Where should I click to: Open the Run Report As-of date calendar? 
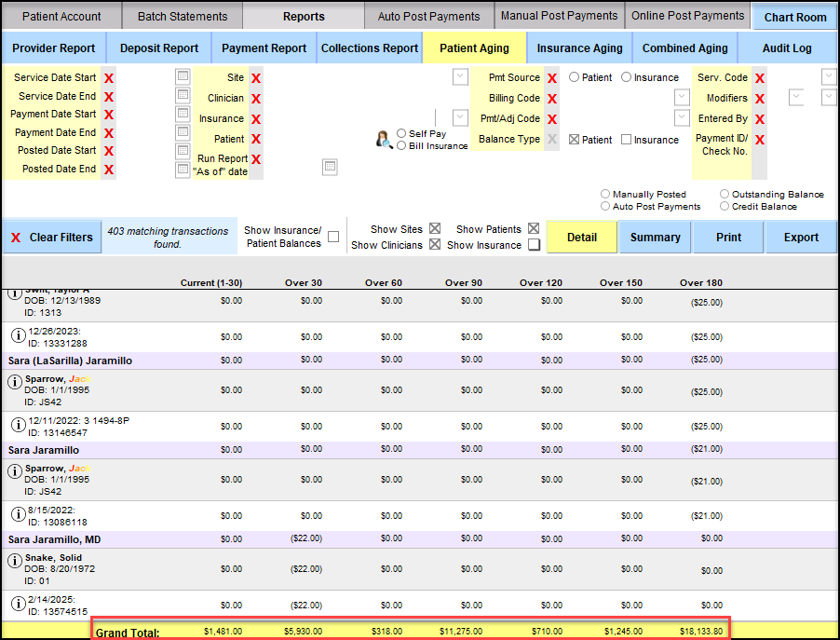tap(329, 167)
